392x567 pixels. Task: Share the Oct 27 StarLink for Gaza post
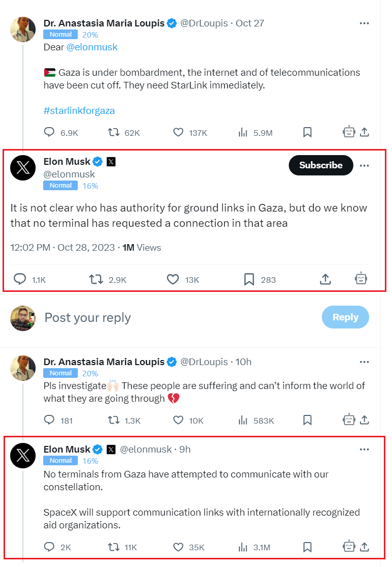click(x=364, y=132)
